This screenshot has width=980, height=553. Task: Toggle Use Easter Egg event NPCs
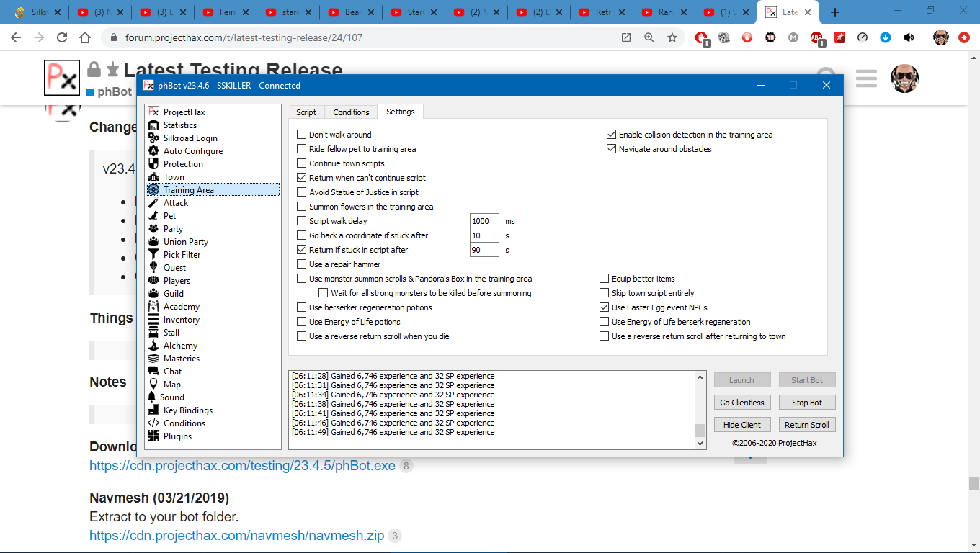[605, 307]
